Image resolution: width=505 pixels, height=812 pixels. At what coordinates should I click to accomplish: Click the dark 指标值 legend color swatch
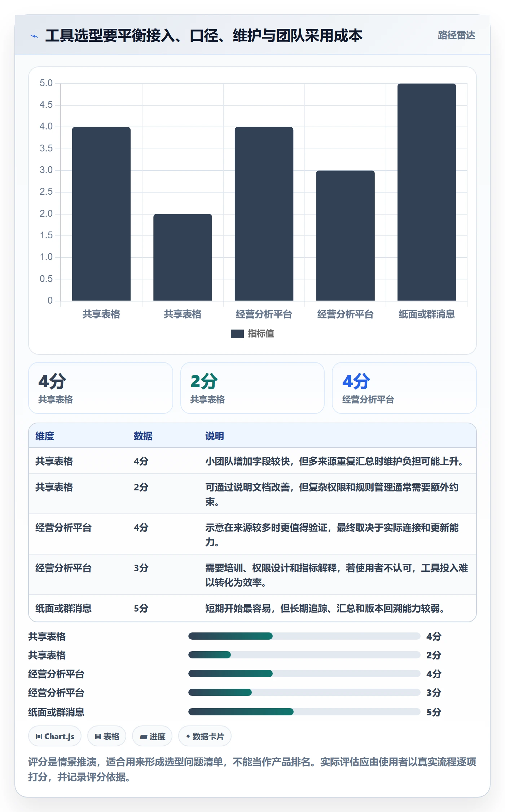pyautogui.click(x=237, y=334)
